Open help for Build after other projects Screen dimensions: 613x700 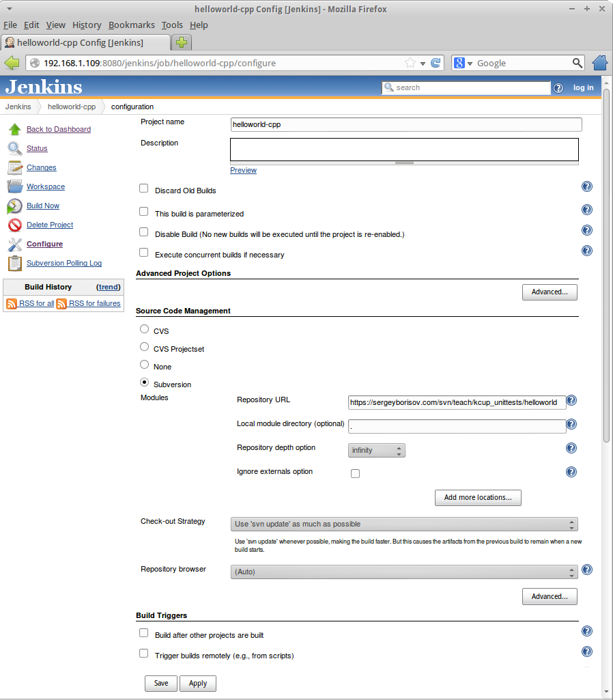586,631
